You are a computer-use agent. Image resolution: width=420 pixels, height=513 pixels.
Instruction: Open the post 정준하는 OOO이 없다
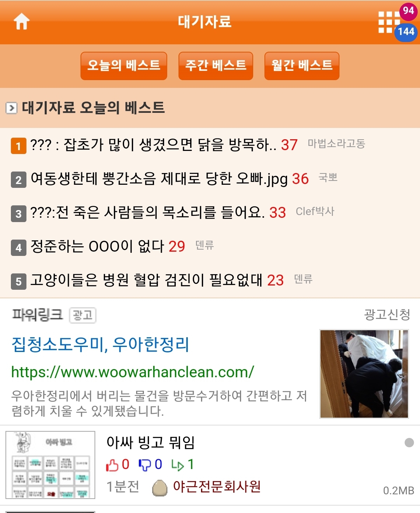108,247
